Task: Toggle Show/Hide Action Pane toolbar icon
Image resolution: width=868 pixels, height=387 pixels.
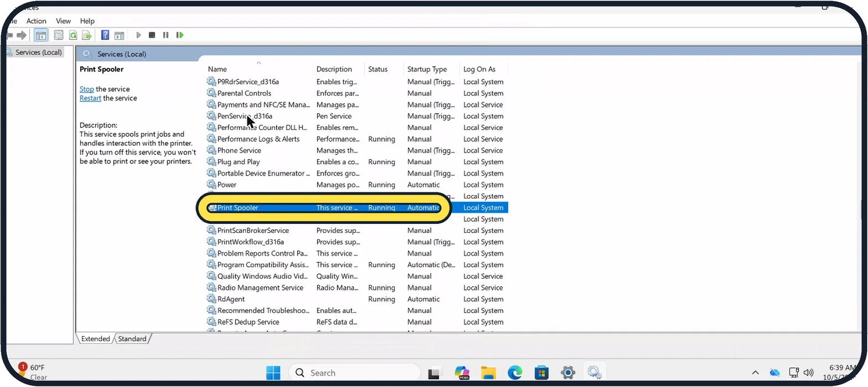Action: [119, 35]
